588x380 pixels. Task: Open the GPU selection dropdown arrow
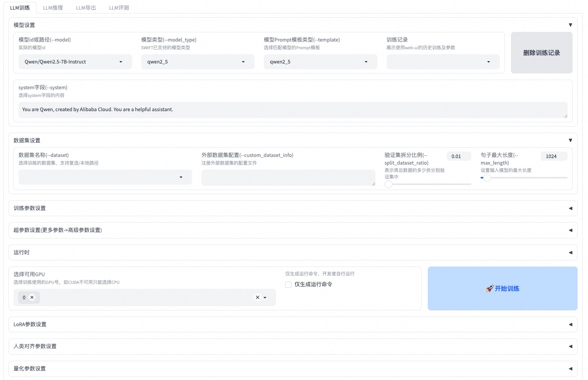(x=265, y=298)
